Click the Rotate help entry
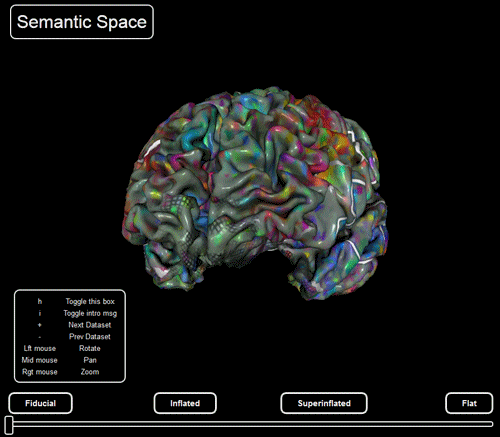Screen dimensions: 500x437 90,348
